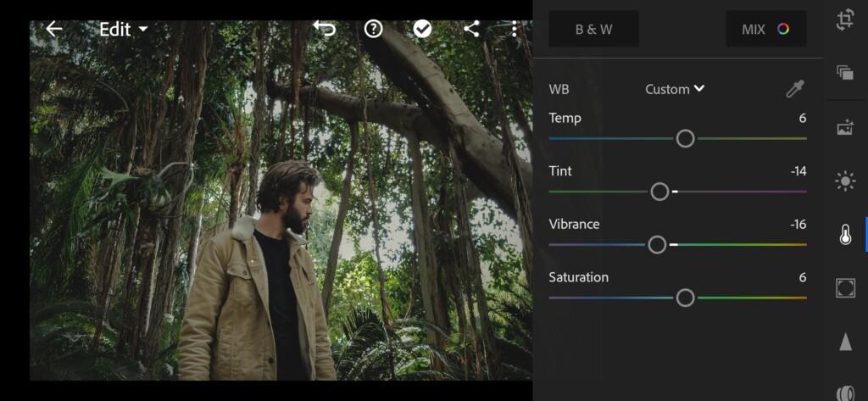Tap the jungle photo preview
The image size is (868, 401).
pos(281,200)
